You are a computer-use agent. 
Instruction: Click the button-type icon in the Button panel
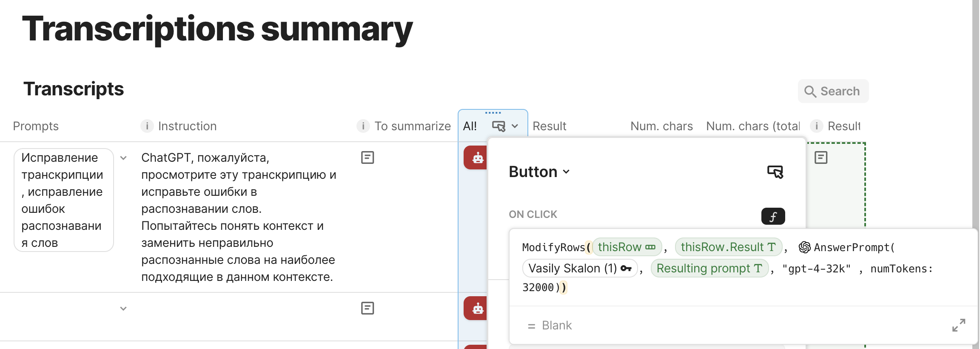[775, 172]
